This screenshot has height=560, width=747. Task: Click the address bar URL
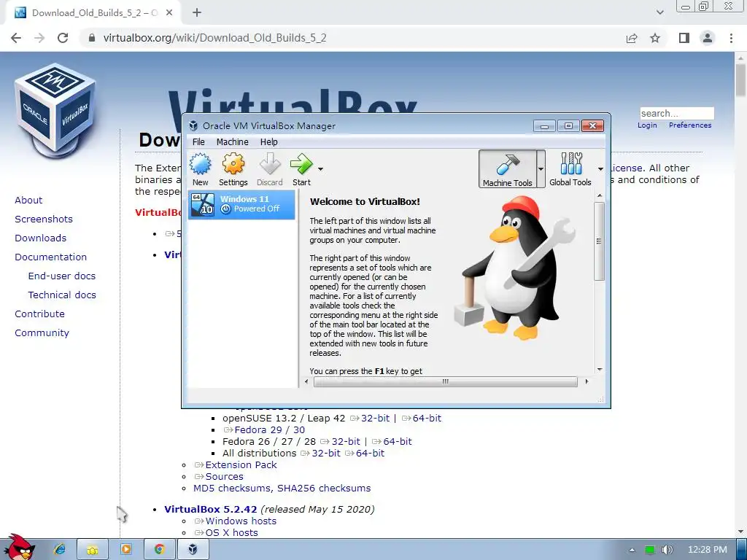pos(215,38)
